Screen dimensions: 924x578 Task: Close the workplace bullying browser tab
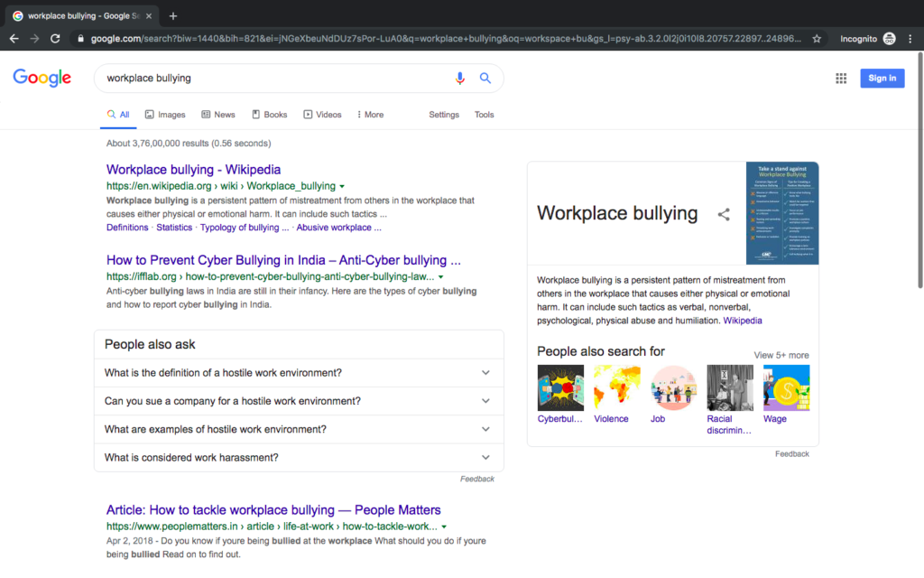click(149, 16)
